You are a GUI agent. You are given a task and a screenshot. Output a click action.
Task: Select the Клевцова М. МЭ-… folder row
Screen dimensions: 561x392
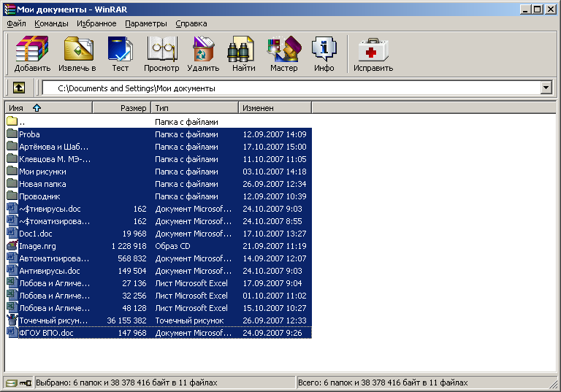coord(159,159)
